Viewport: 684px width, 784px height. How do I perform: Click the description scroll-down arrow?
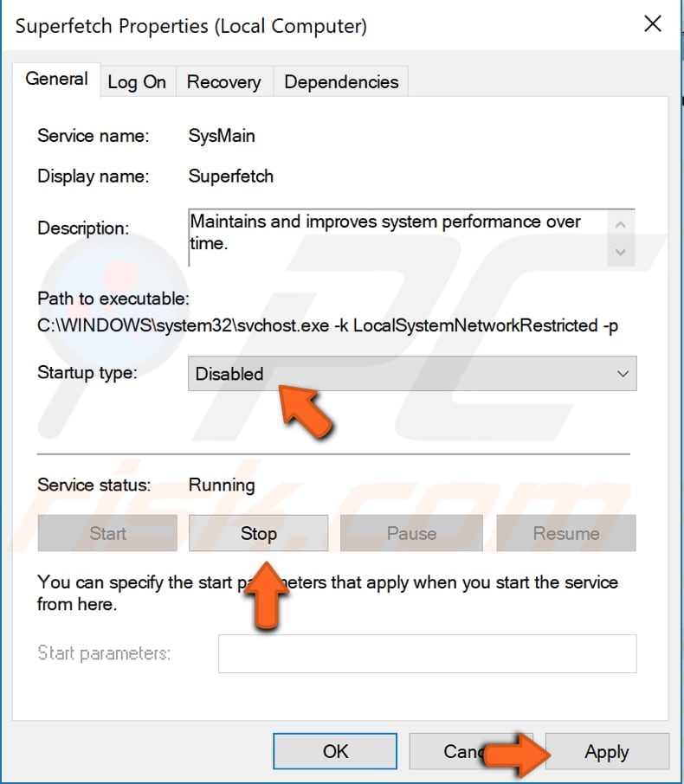tap(621, 252)
